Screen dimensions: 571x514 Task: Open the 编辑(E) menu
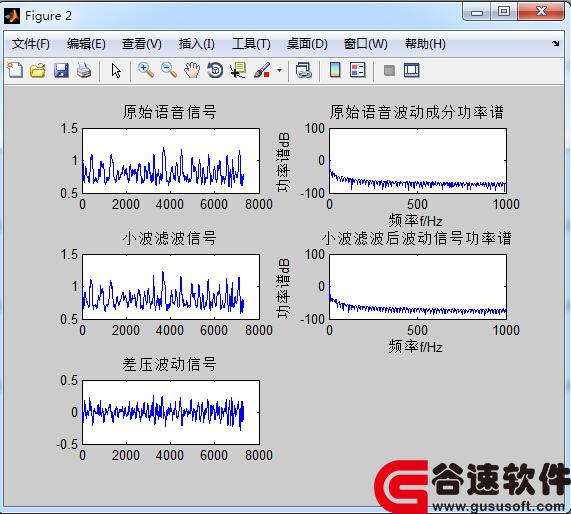86,44
